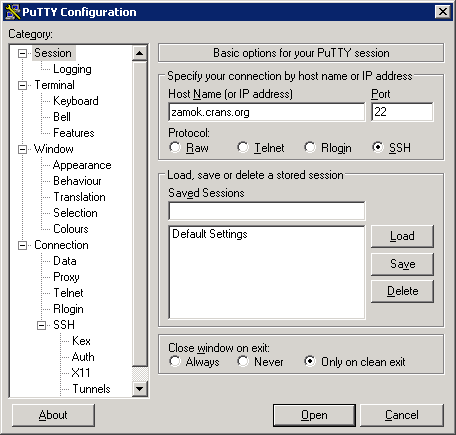The width and height of the screenshot is (456, 435).
Task: Collapse the SSH subtree
Action: coord(41,325)
